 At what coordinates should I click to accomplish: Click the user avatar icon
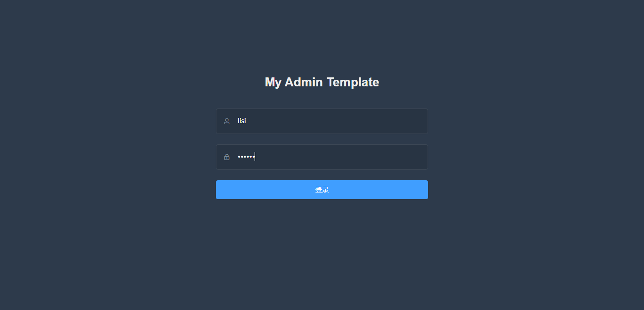[227, 121]
